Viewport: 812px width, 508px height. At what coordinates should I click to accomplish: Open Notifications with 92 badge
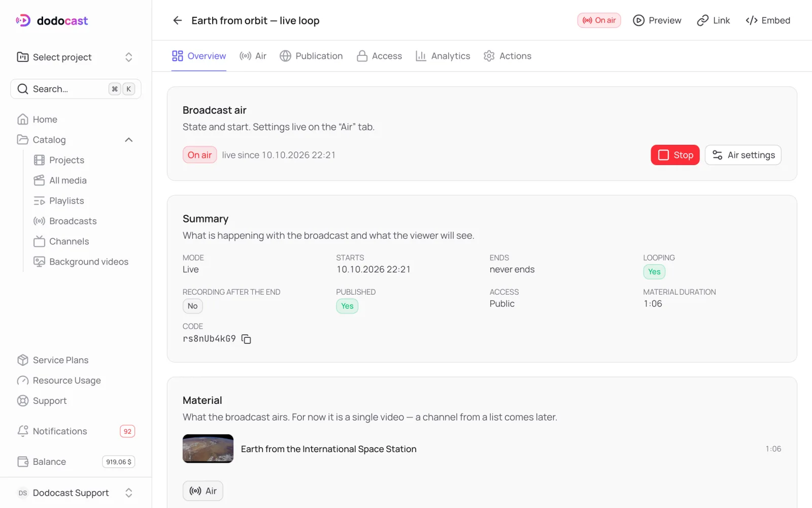pyautogui.click(x=76, y=431)
